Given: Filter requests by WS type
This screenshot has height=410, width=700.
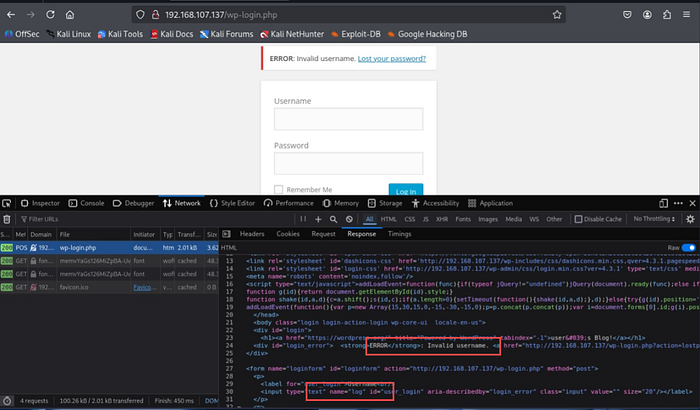Looking at the screenshot, I should click(x=534, y=219).
